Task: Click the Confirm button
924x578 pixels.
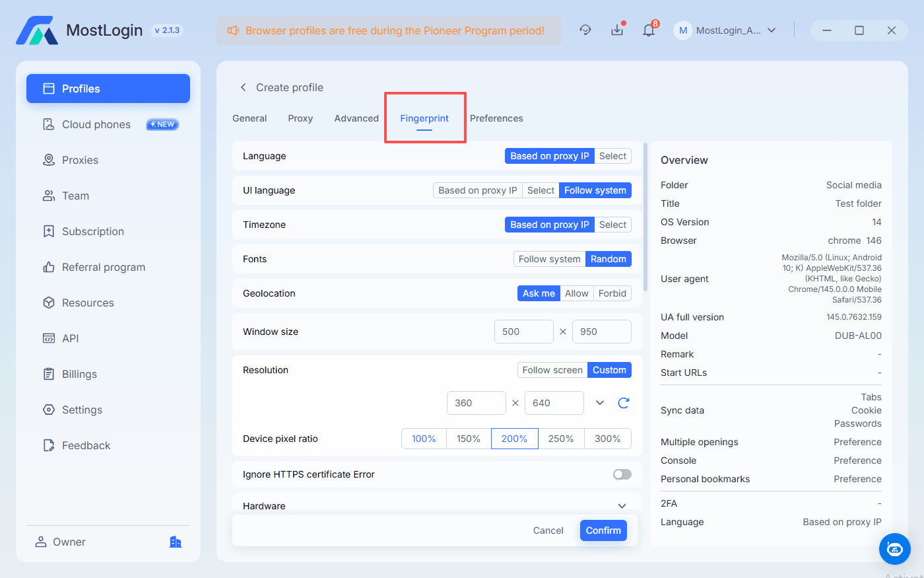Action: 603,530
